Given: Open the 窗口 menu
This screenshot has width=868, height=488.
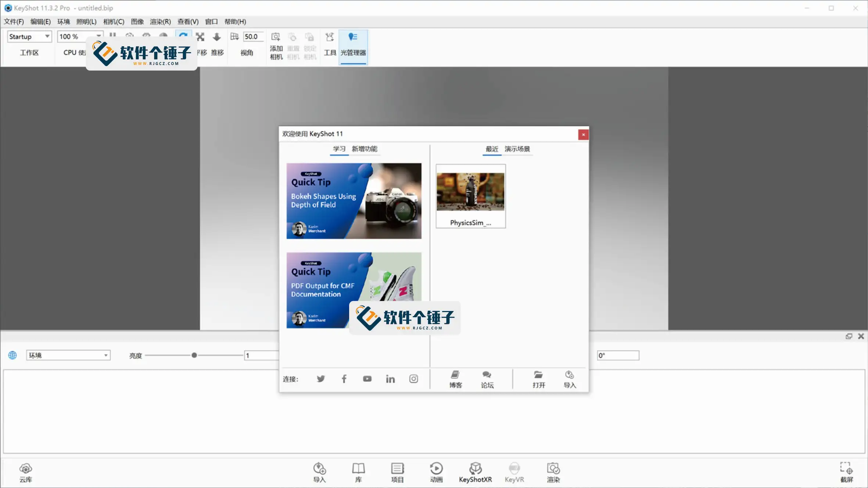Looking at the screenshot, I should tap(211, 22).
